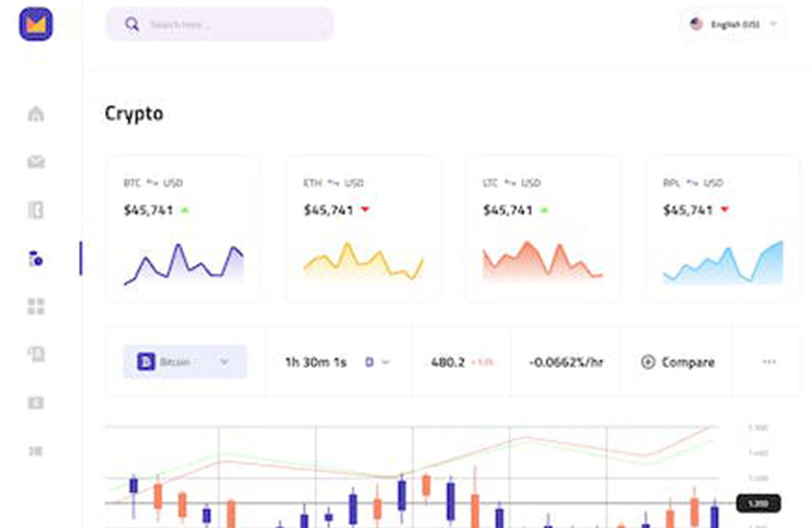Viewport: 812px width, 528px height.
Task: Select the ETH to USD card
Action: [x=363, y=228]
